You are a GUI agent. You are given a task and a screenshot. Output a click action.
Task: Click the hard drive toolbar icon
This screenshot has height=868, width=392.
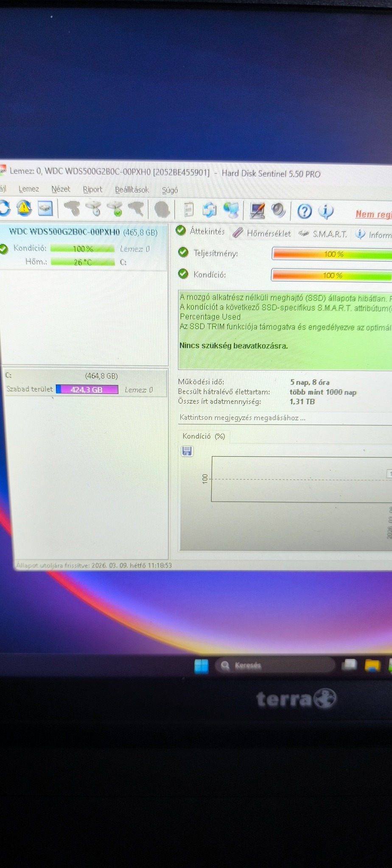coord(45,209)
